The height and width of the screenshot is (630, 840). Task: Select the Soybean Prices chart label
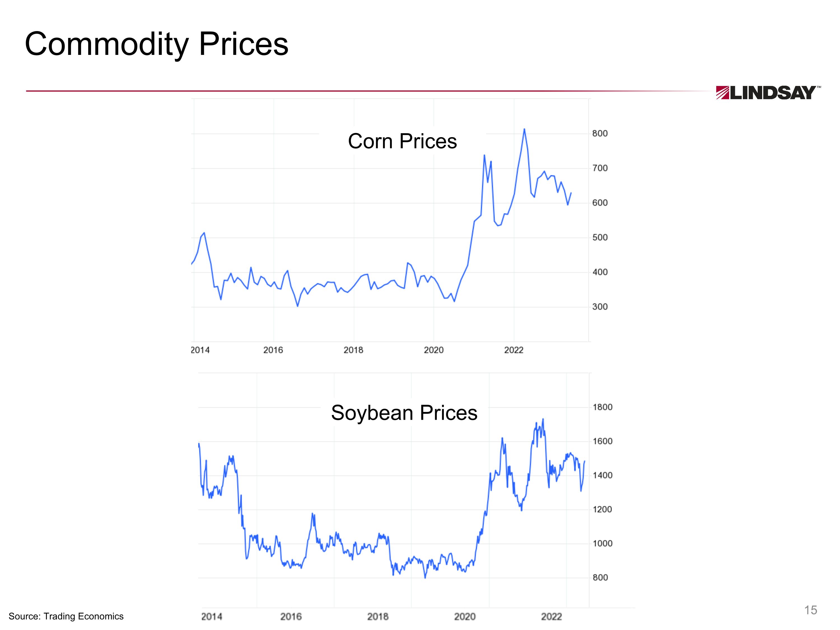(404, 413)
